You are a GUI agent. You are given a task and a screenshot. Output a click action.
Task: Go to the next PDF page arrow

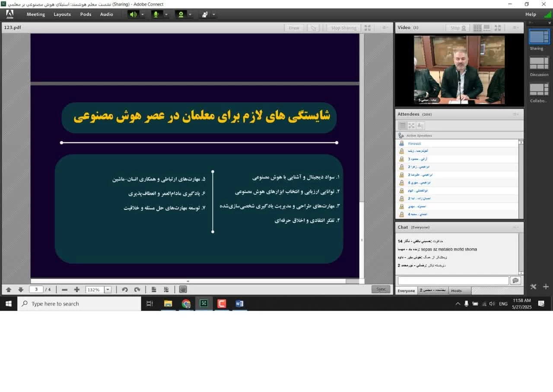coord(20,290)
